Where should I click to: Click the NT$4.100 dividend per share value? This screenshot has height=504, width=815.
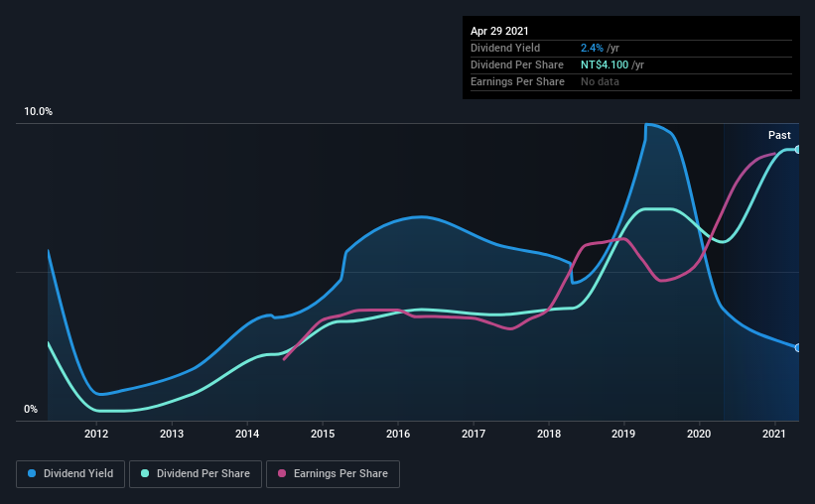point(605,64)
